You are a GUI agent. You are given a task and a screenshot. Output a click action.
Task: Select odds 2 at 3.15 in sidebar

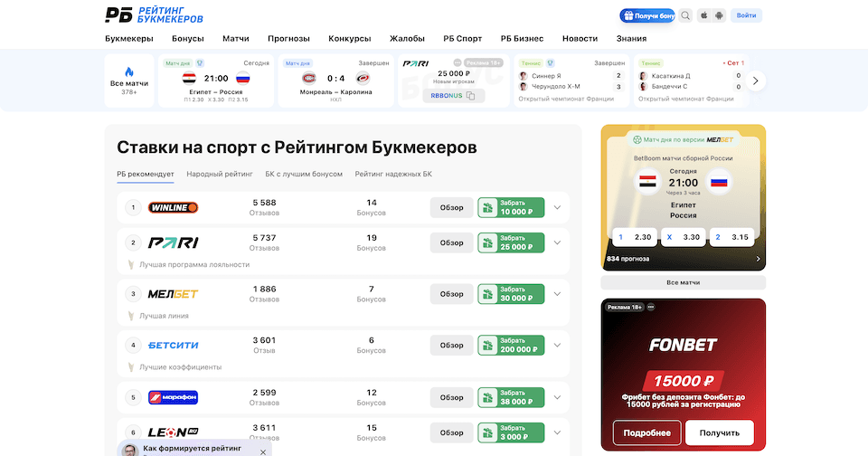[x=731, y=237]
